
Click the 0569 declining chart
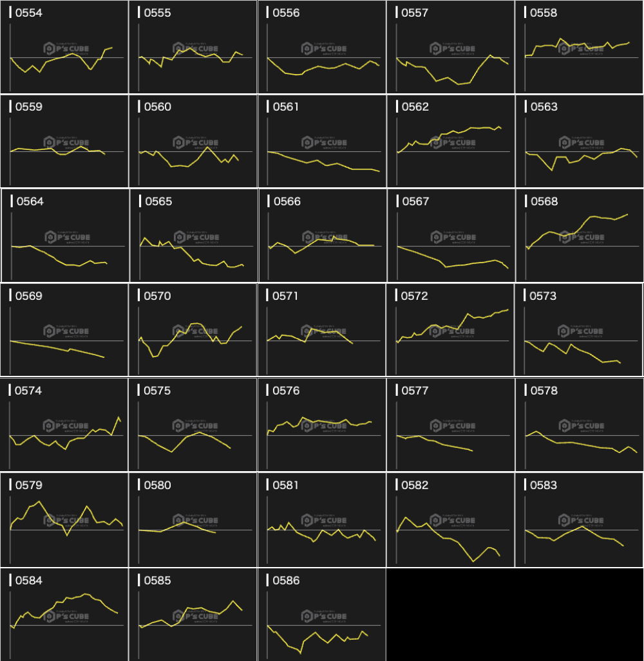[x=64, y=330]
